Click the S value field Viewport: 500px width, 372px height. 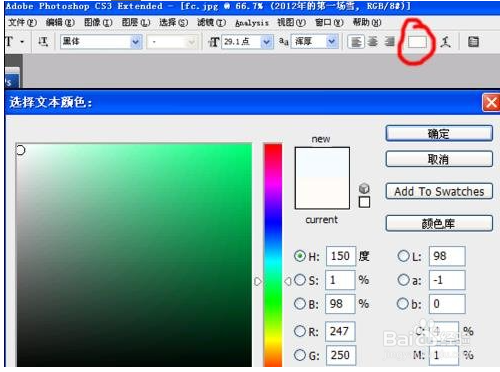(x=340, y=280)
